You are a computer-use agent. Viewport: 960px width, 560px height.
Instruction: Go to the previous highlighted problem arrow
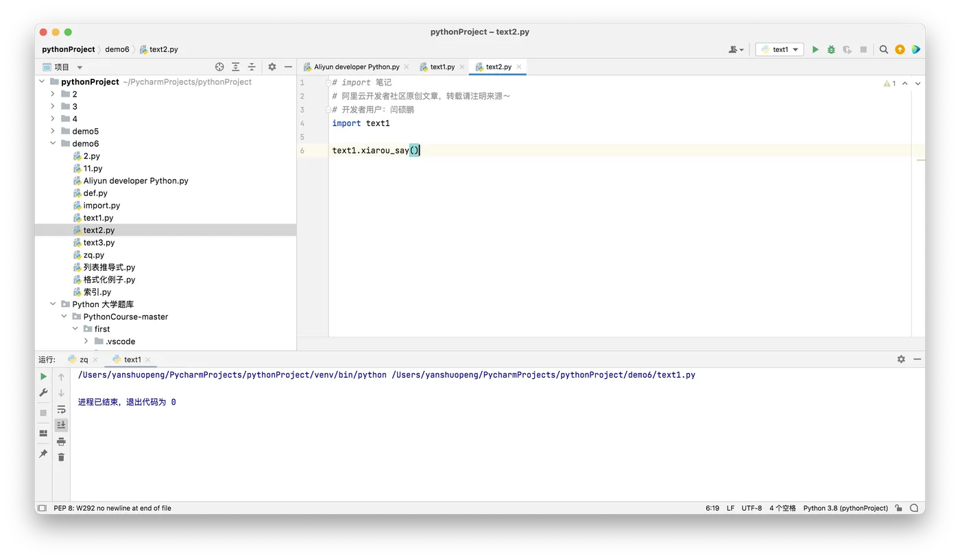[x=905, y=83]
